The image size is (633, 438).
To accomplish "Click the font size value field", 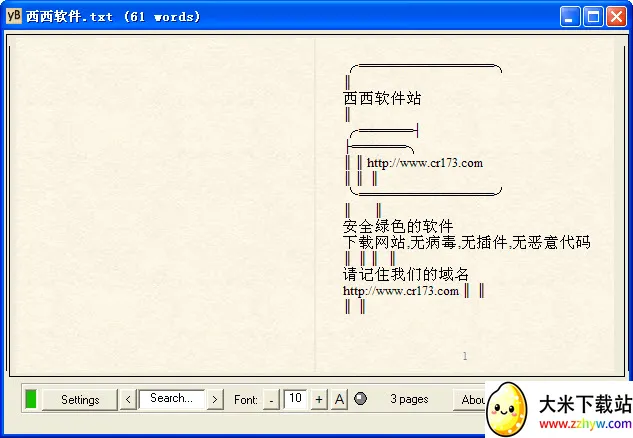I will [295, 399].
